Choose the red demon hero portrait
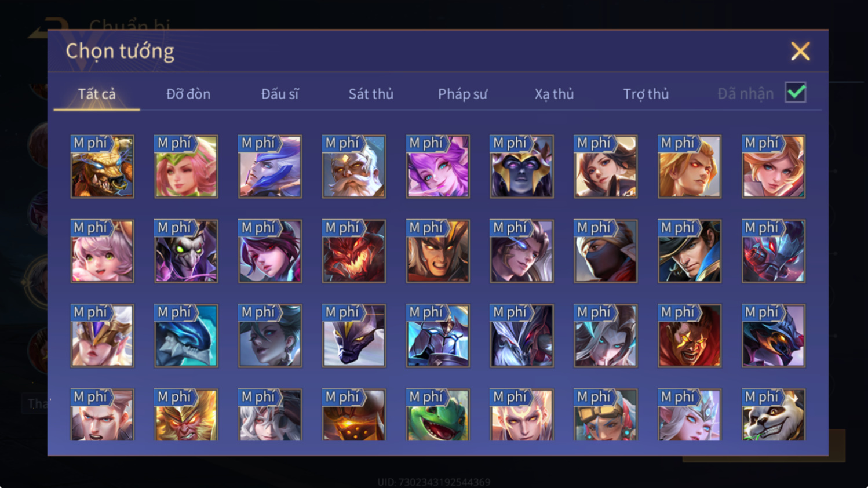The width and height of the screenshot is (868, 488). (354, 251)
